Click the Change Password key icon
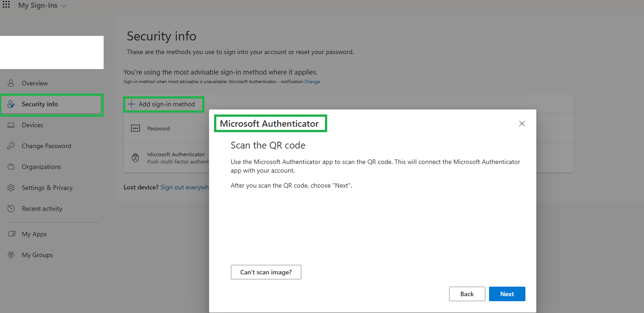 pos(11,146)
